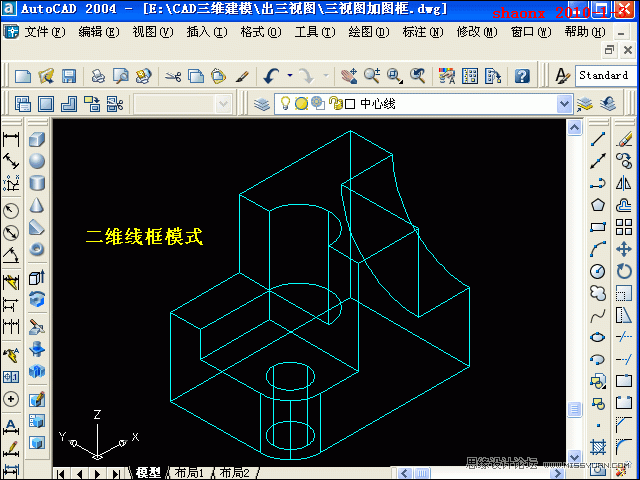Select the Sphere solid tool
Screen dimensions: 640x480
click(x=37, y=161)
